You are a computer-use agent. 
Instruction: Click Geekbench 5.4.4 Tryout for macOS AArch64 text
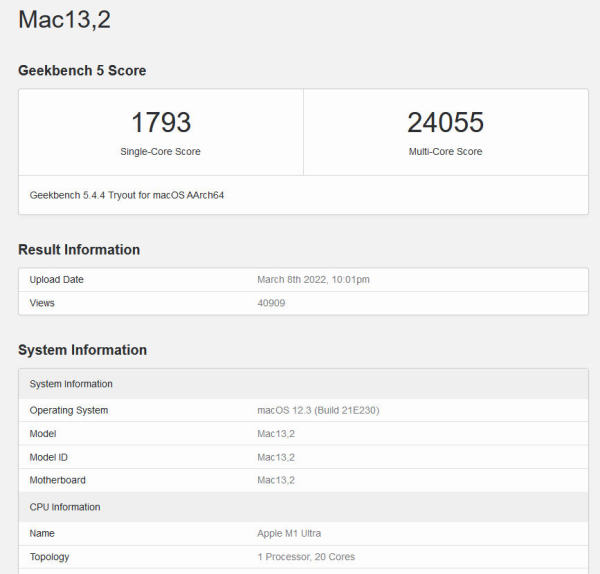127,195
